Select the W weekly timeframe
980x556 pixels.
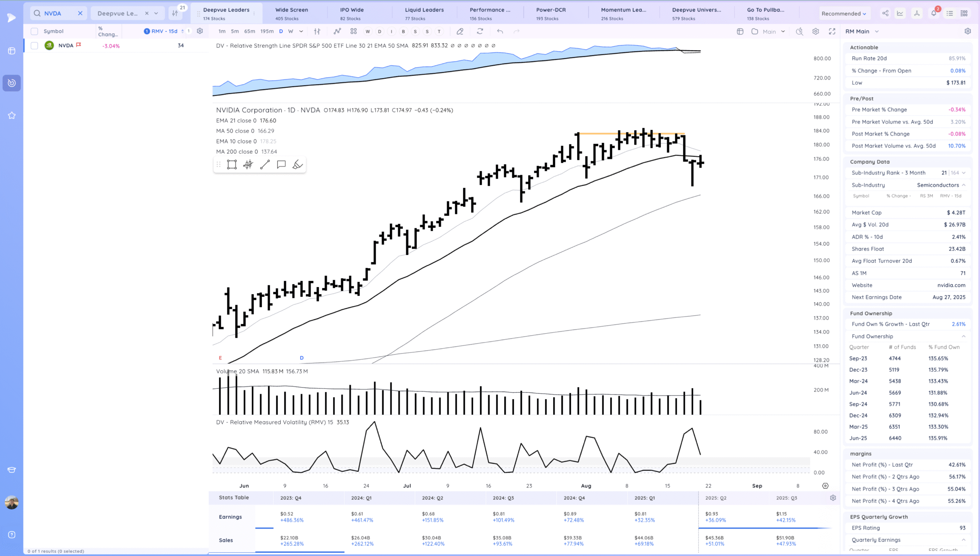coord(291,31)
